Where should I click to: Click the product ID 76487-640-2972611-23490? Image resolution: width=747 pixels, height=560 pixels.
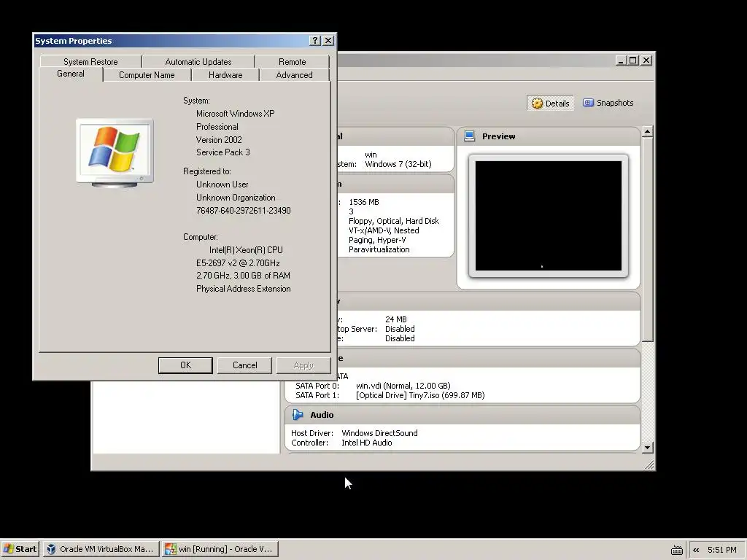tap(244, 211)
